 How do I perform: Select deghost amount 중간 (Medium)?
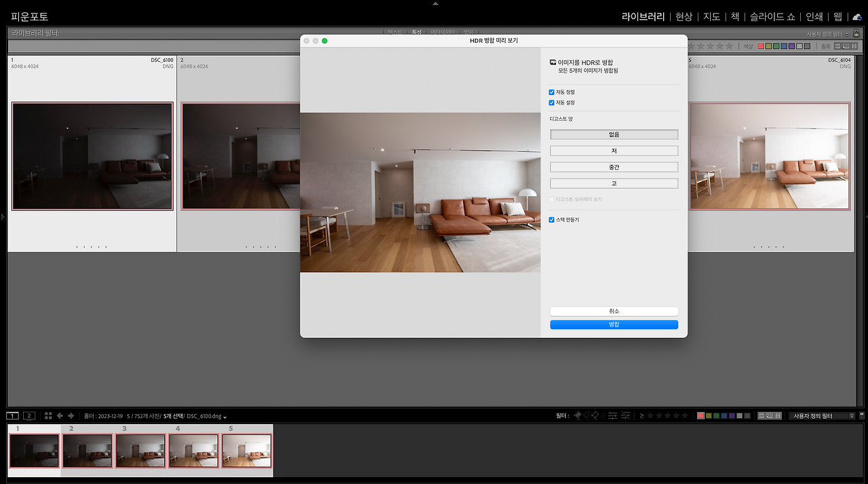point(614,167)
